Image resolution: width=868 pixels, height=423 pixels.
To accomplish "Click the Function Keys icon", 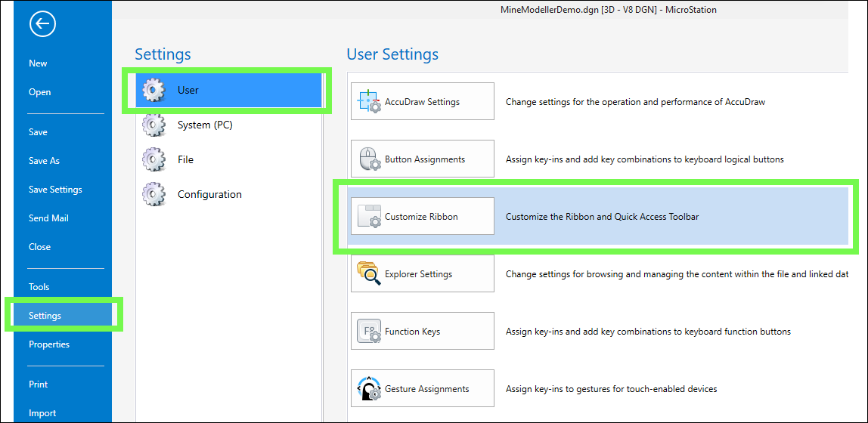I will coord(369,332).
